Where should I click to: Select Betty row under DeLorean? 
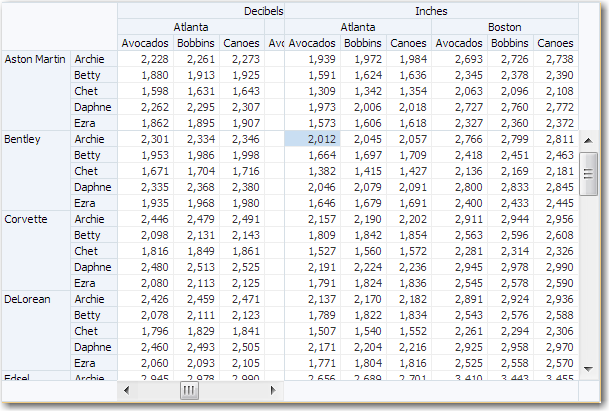click(x=94, y=315)
